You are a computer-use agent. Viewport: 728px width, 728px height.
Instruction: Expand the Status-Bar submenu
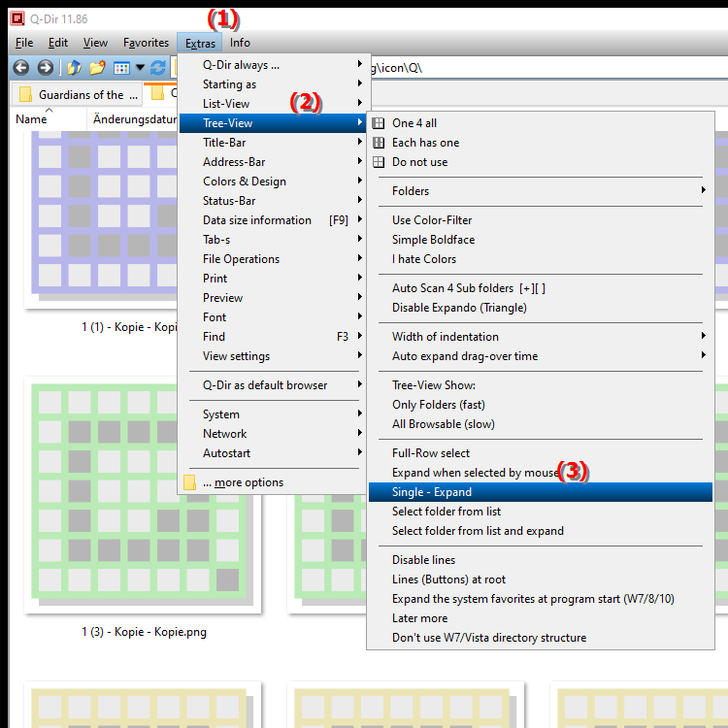[273, 201]
